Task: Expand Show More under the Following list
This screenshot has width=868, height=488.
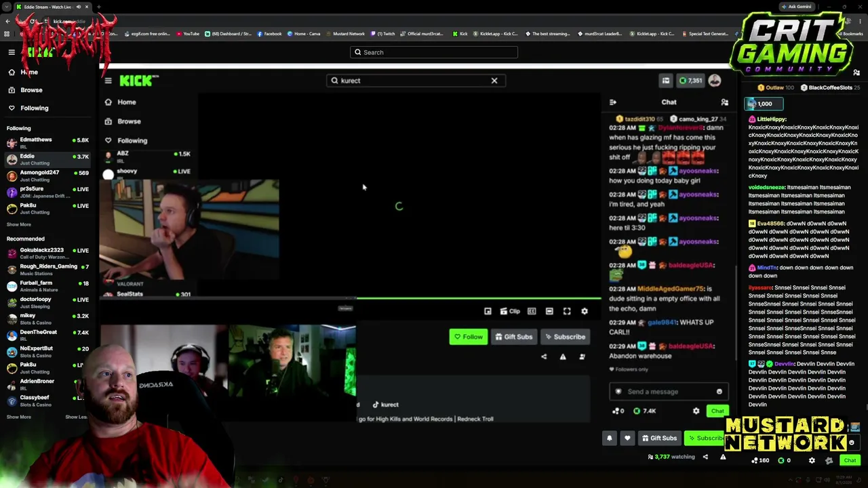Action: [19, 224]
